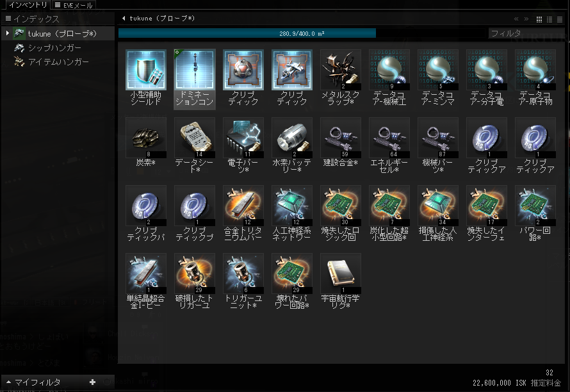Select the ドミネーションコン item icon

click(x=195, y=70)
